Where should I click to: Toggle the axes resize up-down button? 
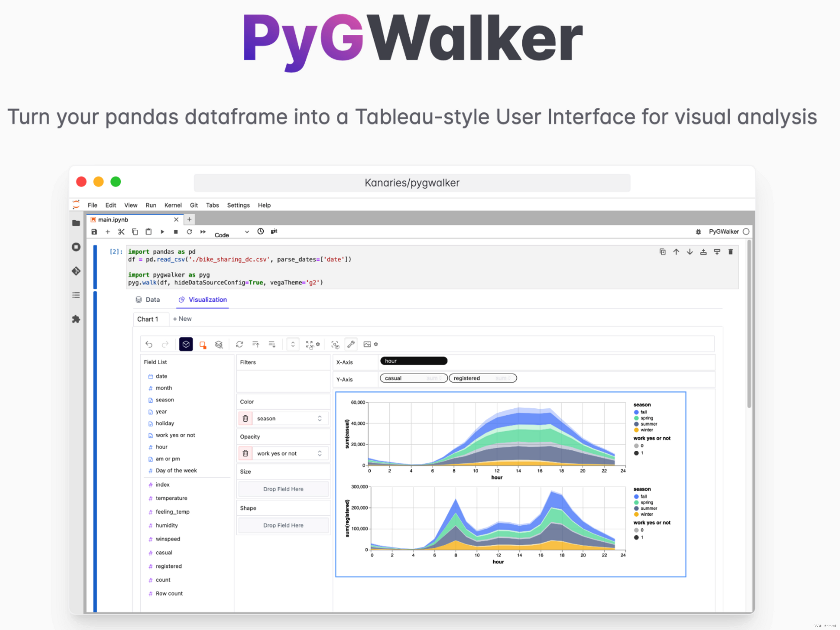[x=293, y=344]
